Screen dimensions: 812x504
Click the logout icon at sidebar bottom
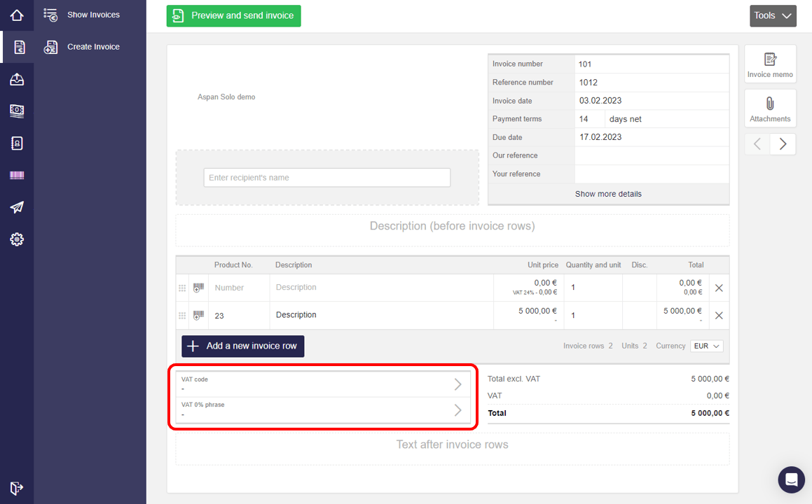[x=17, y=488]
